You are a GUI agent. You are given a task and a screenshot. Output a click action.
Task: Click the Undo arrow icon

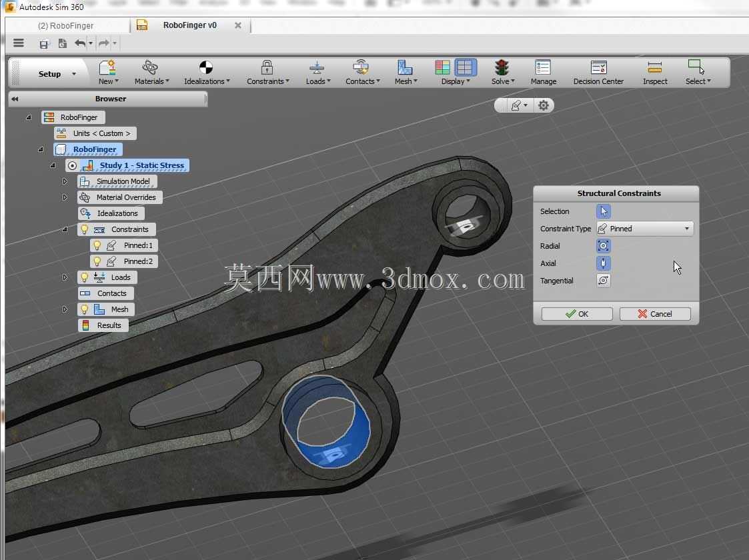click(80, 43)
